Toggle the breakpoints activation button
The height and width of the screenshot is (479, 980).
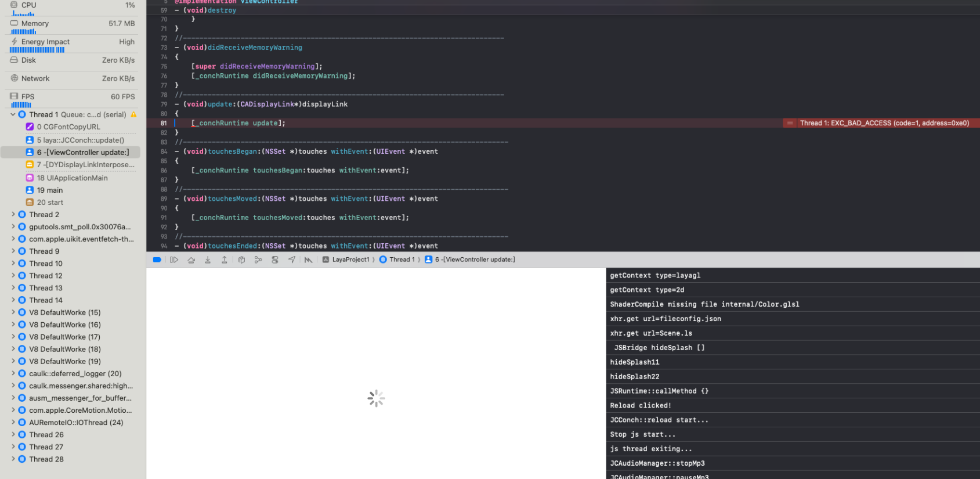(x=157, y=260)
